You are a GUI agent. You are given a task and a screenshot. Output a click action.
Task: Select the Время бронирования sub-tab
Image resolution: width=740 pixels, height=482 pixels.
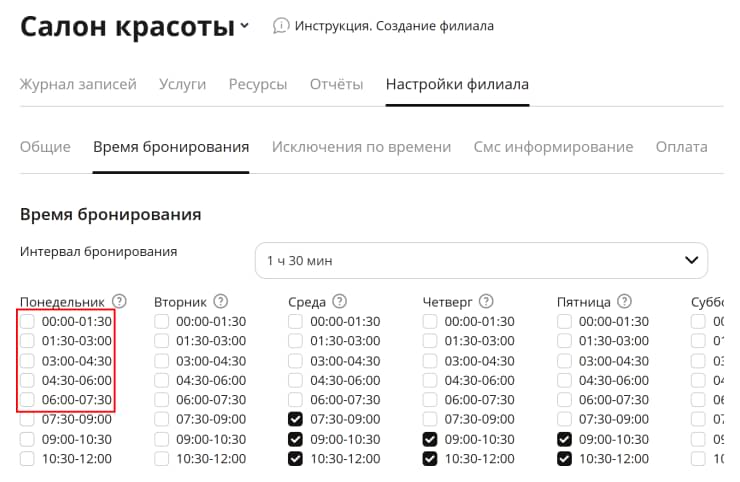171,147
